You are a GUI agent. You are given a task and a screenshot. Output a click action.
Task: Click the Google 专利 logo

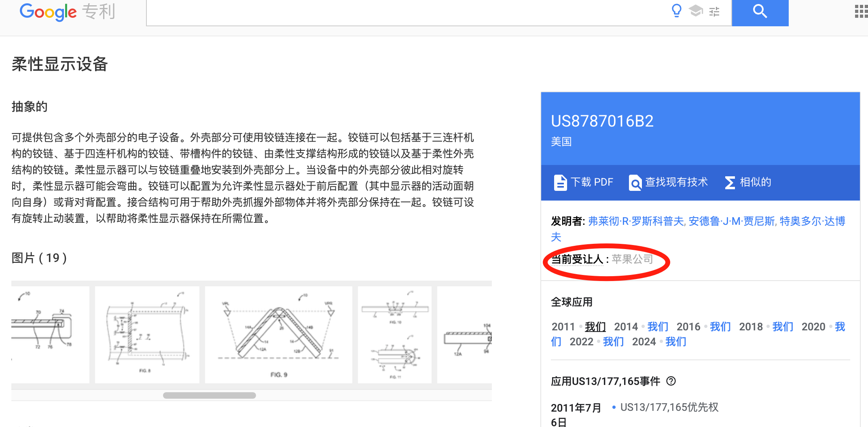[x=67, y=12]
